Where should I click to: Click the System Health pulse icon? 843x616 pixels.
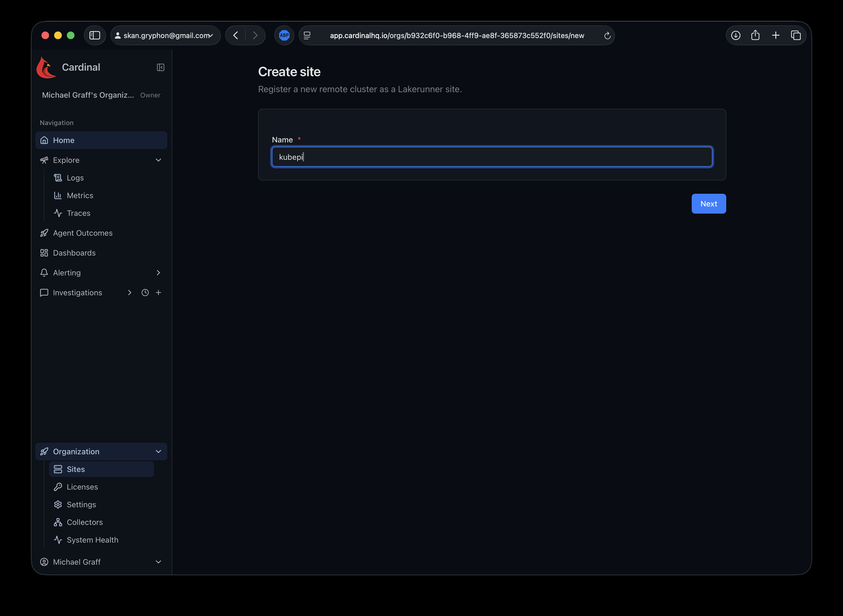[58, 540]
